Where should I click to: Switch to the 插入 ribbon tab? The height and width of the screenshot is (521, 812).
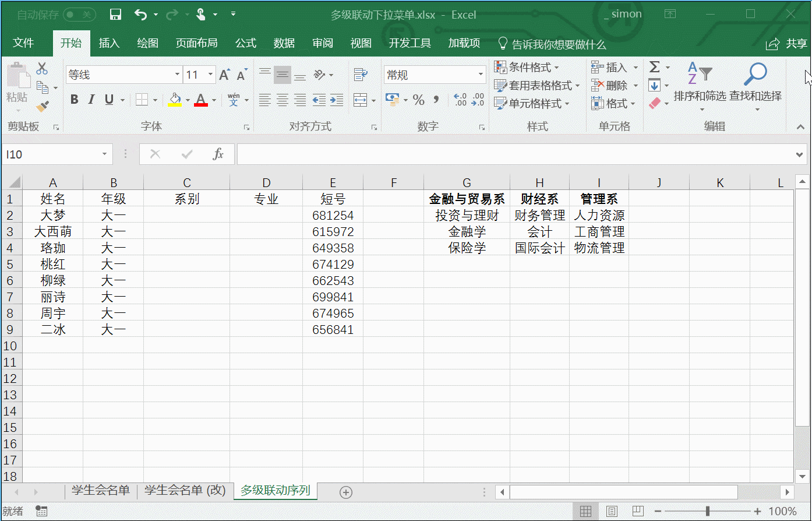click(109, 43)
